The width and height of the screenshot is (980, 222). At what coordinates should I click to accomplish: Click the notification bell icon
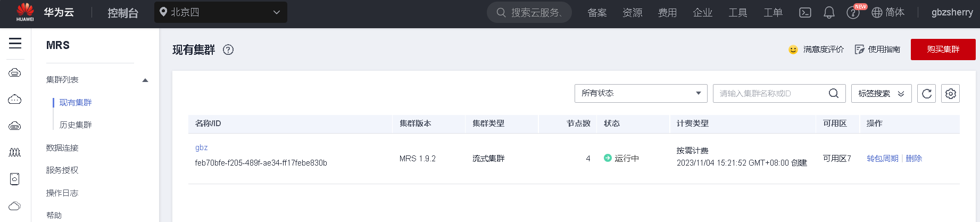[829, 12]
